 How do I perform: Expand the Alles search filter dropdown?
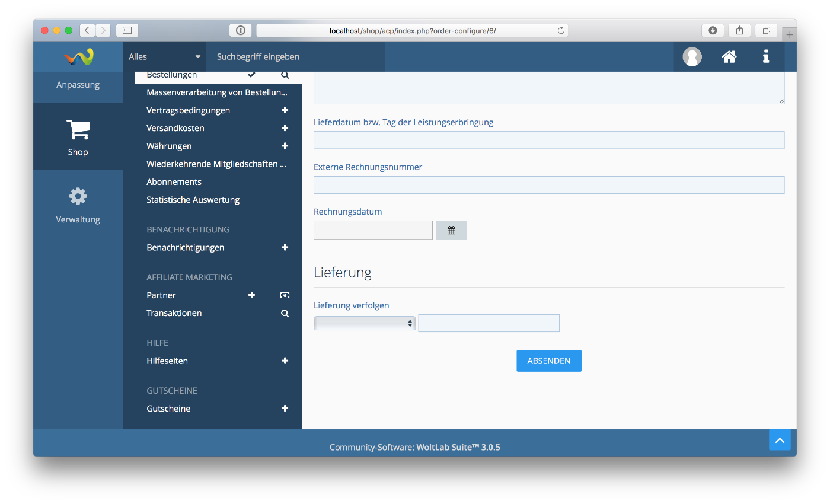tap(164, 57)
